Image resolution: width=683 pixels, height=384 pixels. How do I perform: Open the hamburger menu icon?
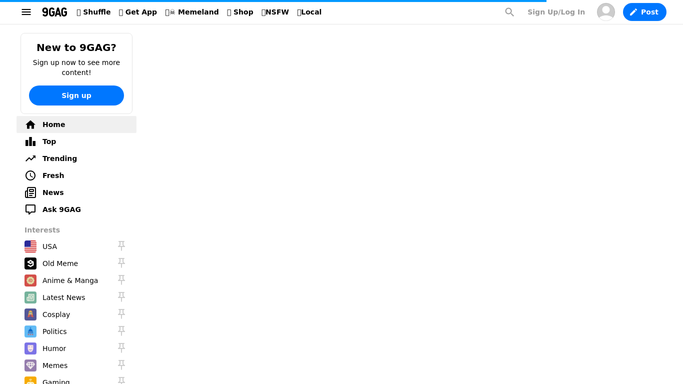click(26, 12)
